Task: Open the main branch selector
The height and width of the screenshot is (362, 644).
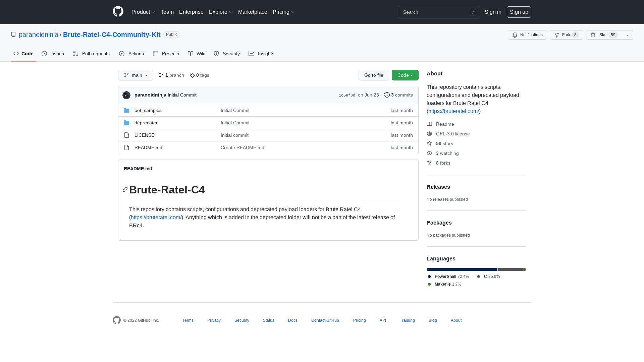Action: point(136,75)
